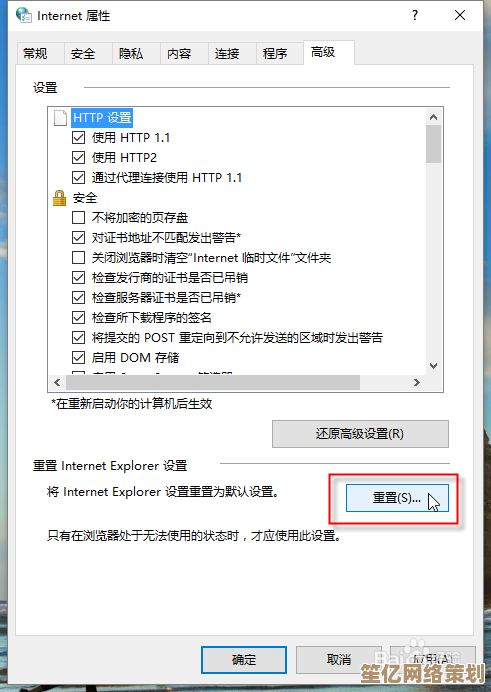Click the 重置(S)... button
491x692 pixels.
pos(397,498)
